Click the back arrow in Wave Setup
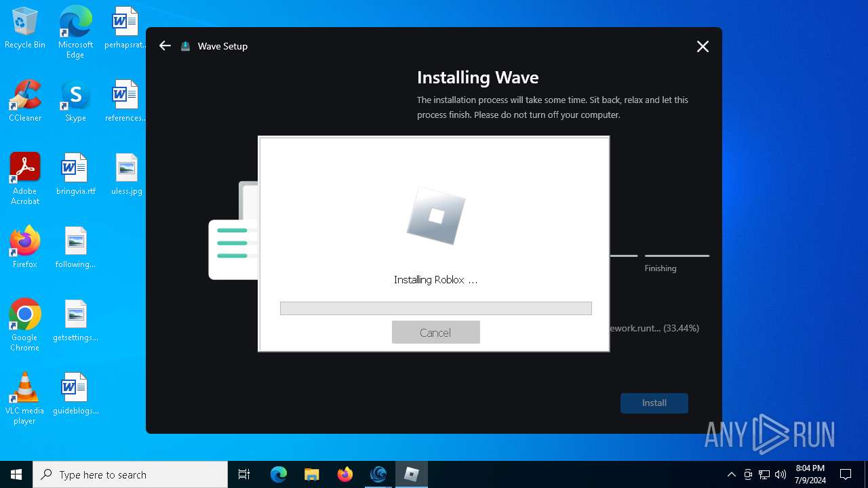This screenshot has height=488, width=868. coord(165,46)
